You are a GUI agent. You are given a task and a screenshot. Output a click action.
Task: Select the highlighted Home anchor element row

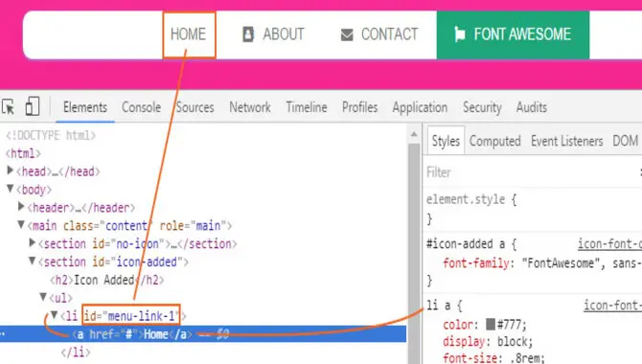click(203, 334)
